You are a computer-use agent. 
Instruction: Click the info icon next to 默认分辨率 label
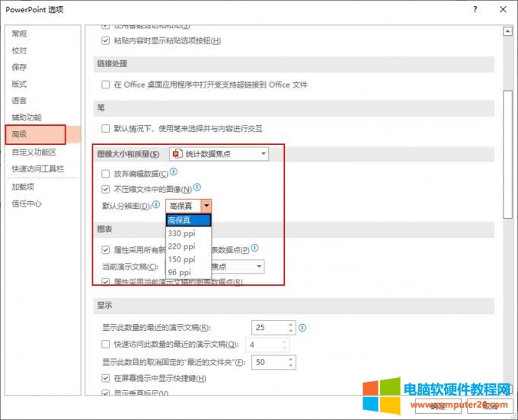[x=157, y=205]
